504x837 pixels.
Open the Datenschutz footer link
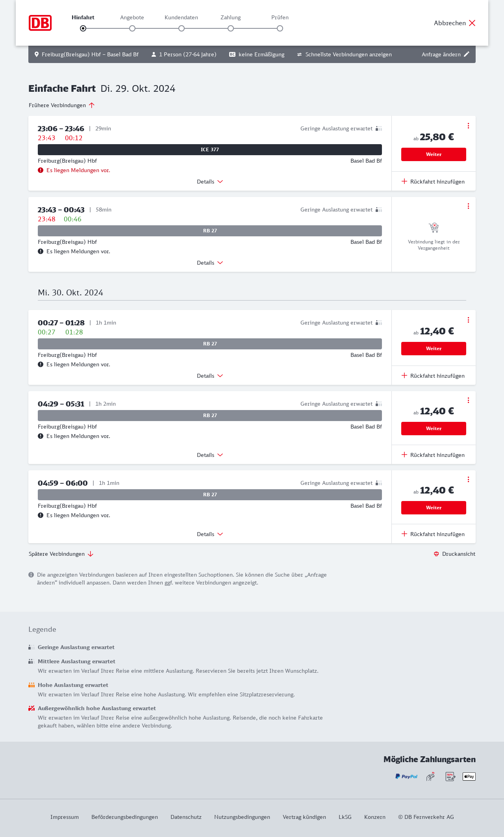point(186,817)
